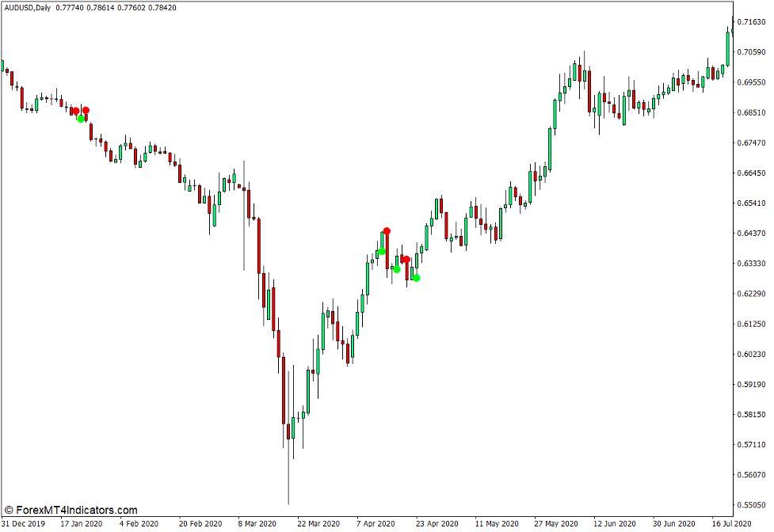This screenshot has height=532, width=774.
Task: Click the 0.55050 price level label
Action: (x=753, y=505)
